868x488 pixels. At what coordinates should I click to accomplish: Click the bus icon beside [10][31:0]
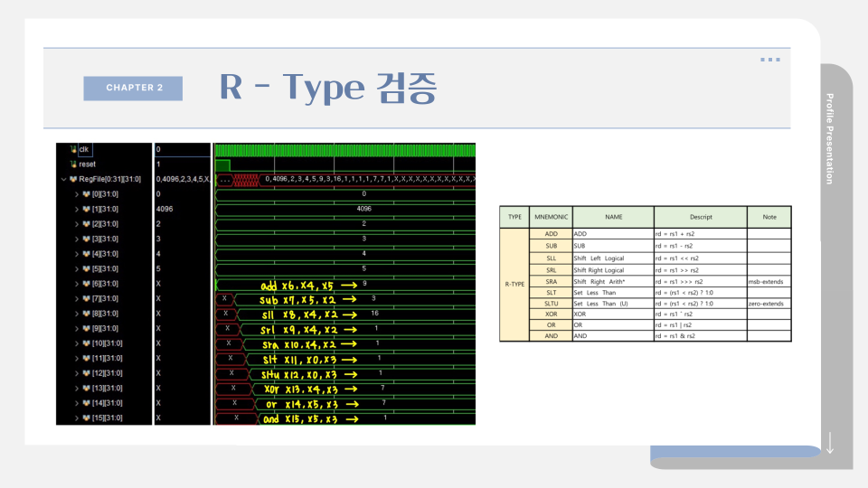click(x=87, y=343)
